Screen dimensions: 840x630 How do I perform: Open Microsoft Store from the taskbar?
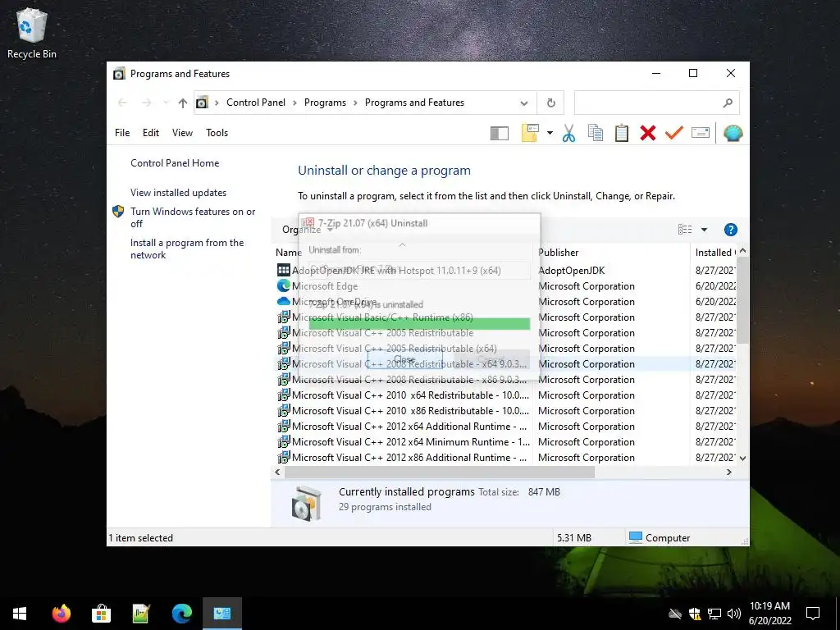point(101,614)
